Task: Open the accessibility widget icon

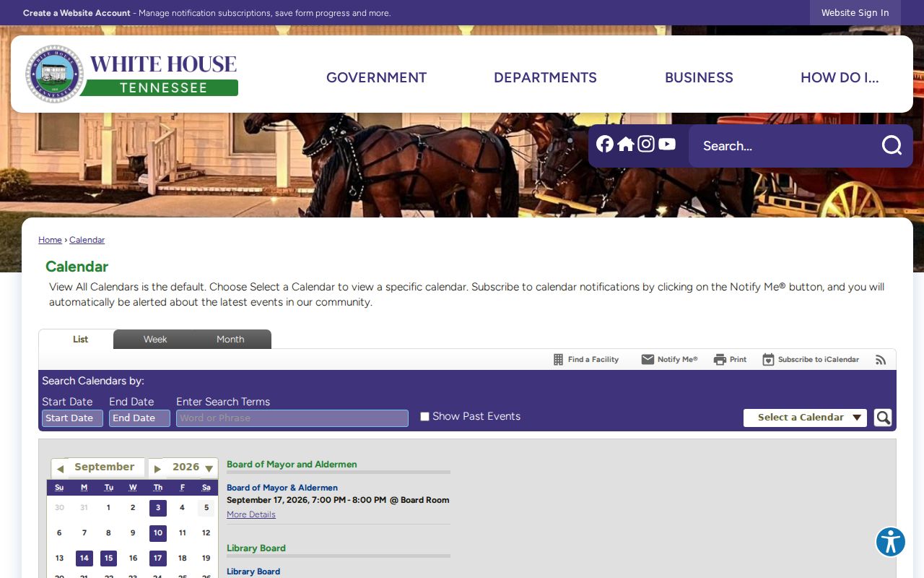Action: 891,542
